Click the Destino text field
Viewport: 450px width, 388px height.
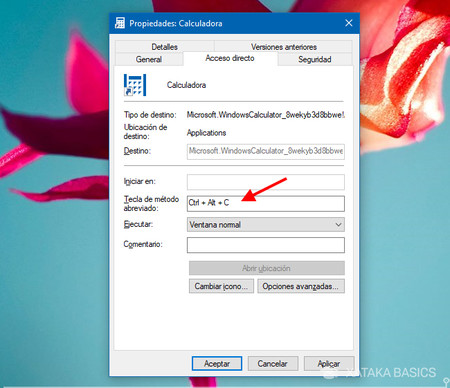pos(266,151)
